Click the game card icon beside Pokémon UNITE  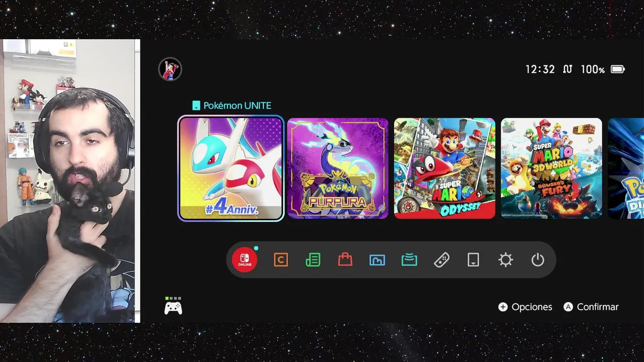pyautogui.click(x=196, y=106)
